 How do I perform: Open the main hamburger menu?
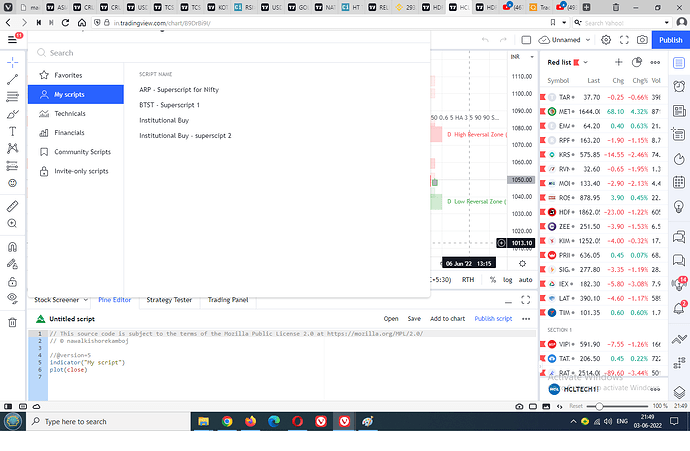[12, 40]
